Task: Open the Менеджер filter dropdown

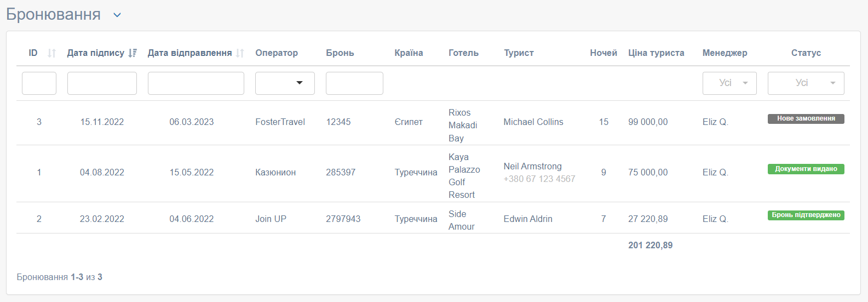Action: [729, 83]
